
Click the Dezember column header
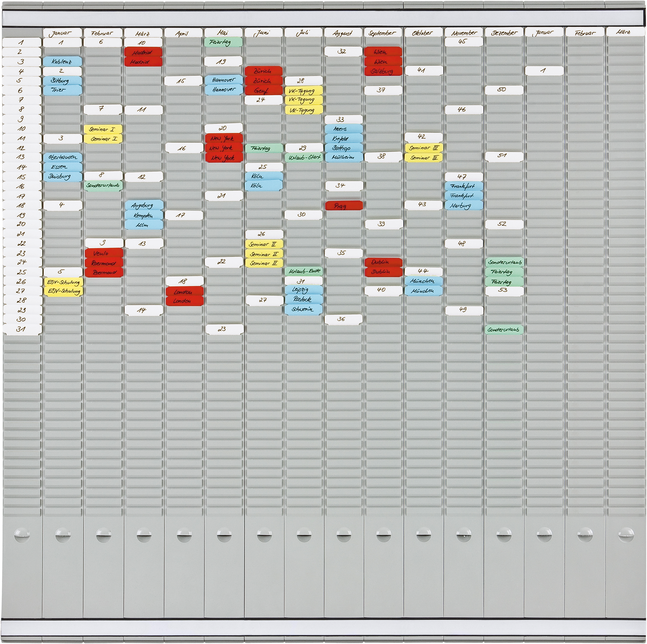504,33
